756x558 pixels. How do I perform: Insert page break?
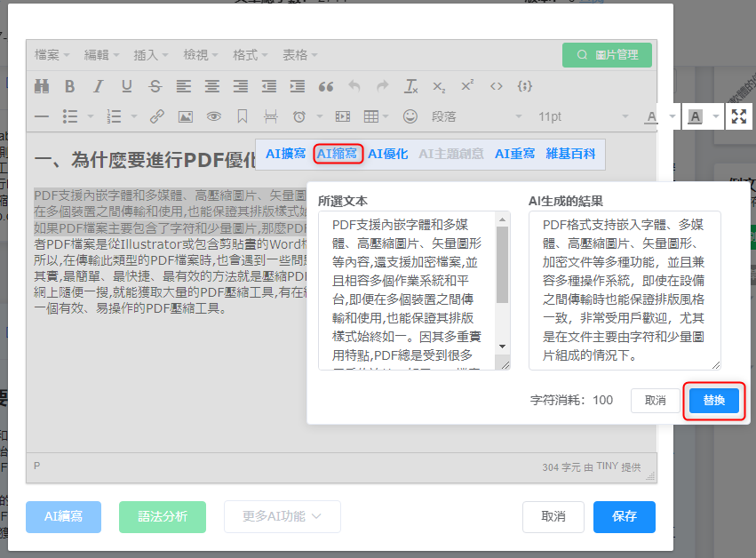271,116
